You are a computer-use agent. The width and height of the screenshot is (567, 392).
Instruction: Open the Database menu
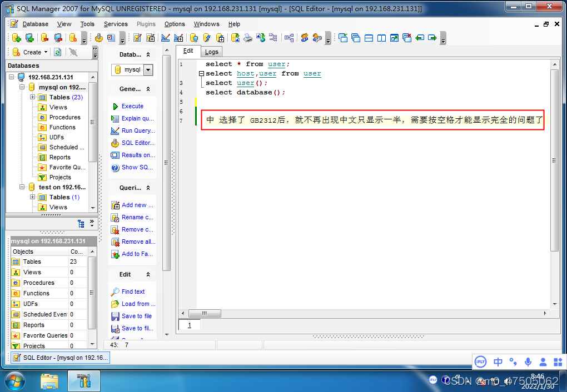35,24
